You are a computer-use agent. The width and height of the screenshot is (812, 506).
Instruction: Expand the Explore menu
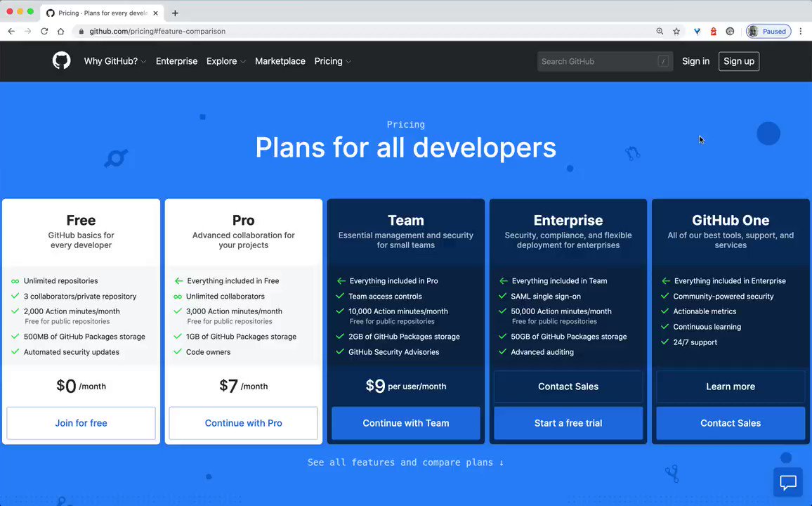225,61
